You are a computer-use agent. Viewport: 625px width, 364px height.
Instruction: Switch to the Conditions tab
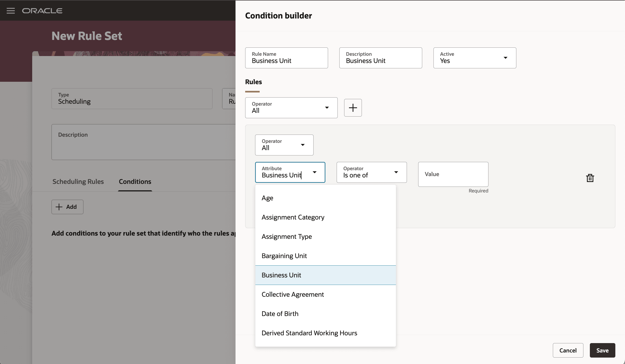tap(135, 181)
